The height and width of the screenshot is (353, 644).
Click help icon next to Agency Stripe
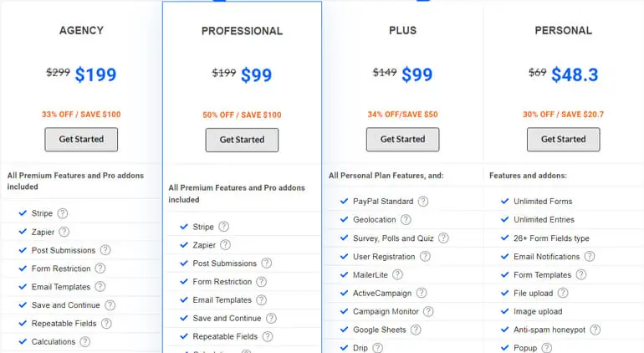click(63, 213)
